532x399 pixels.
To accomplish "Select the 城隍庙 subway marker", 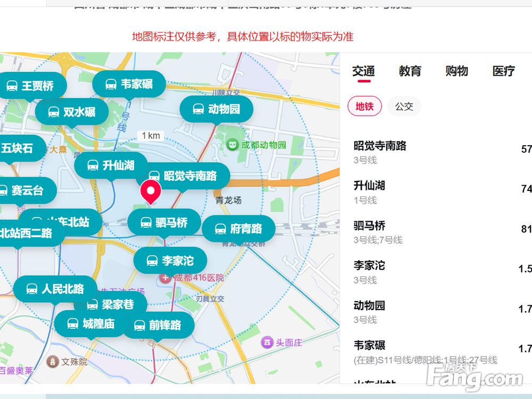I will [x=90, y=324].
